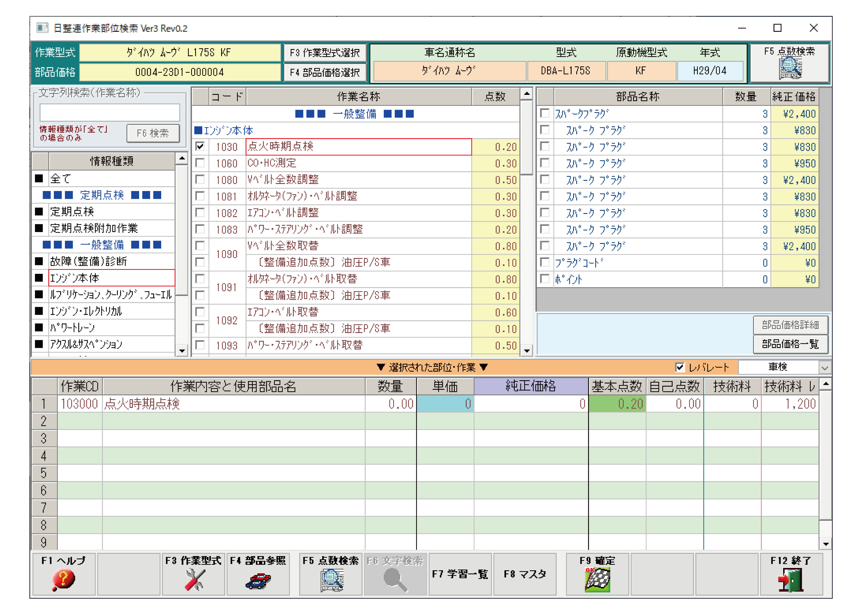Screen dimensions: 863x616
Task: Uncheck the 1030 点火時期点検 checkbox
Action: point(200,146)
